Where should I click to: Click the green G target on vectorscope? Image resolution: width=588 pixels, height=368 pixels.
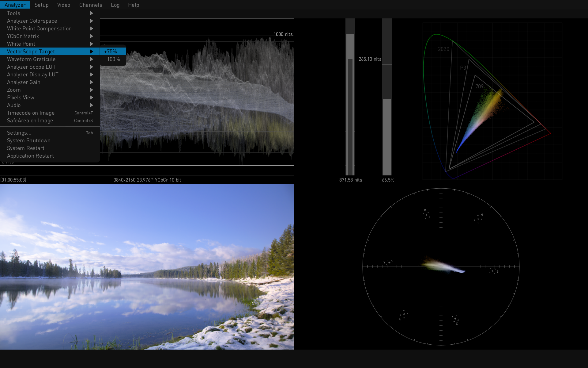404,314
